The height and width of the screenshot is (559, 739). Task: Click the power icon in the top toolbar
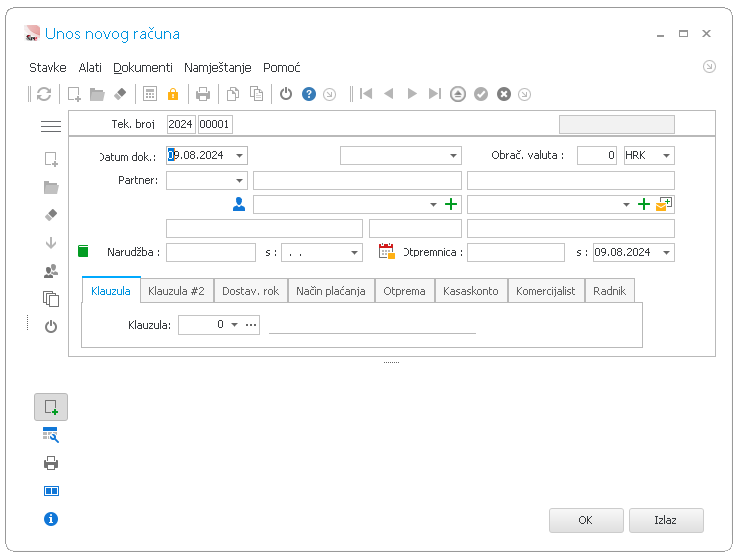(286, 94)
